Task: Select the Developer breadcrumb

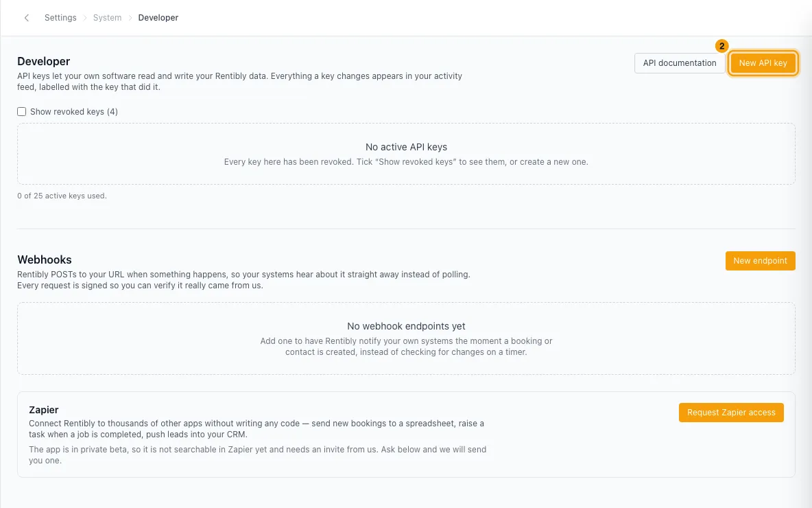Action: 158,18
